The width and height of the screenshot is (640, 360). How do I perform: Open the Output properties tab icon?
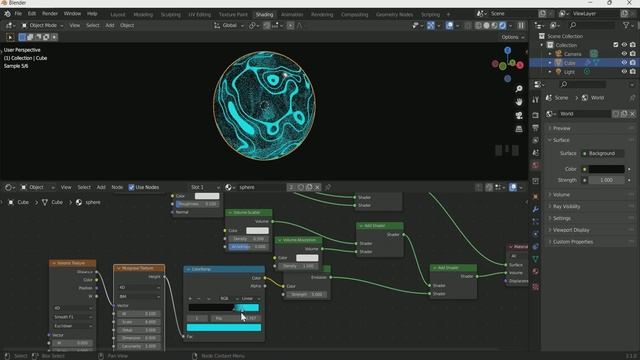click(536, 128)
